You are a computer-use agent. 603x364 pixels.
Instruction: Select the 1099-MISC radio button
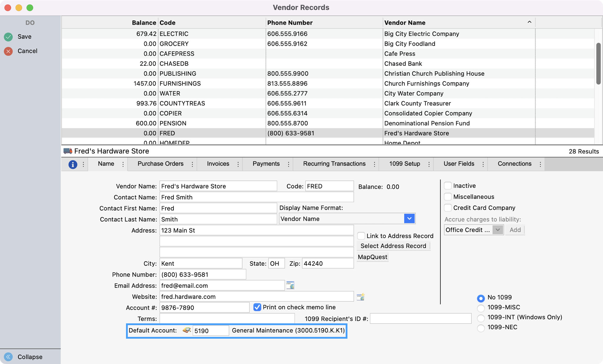[481, 308]
